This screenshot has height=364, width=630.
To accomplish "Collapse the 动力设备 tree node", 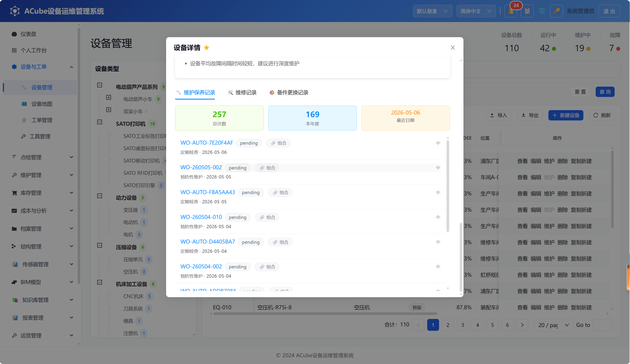I will (x=99, y=196).
